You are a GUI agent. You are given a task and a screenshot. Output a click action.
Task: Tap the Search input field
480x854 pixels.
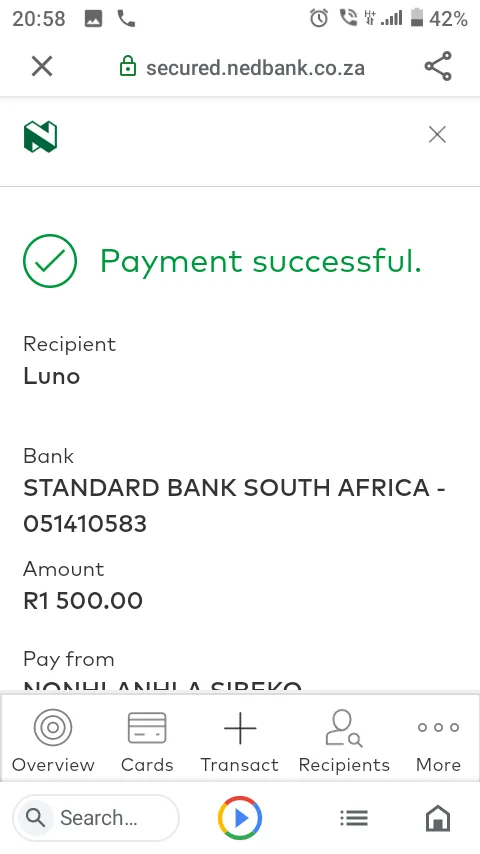coord(96,818)
